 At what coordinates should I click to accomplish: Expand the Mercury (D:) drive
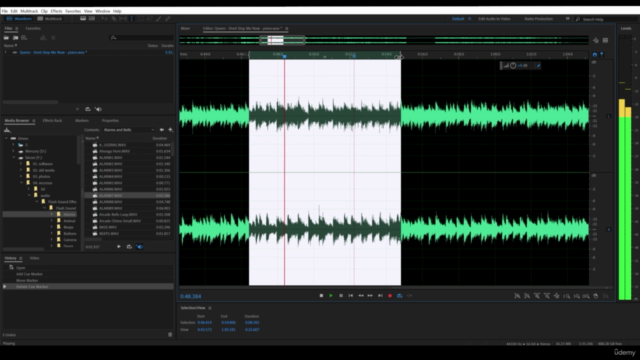(x=13, y=151)
